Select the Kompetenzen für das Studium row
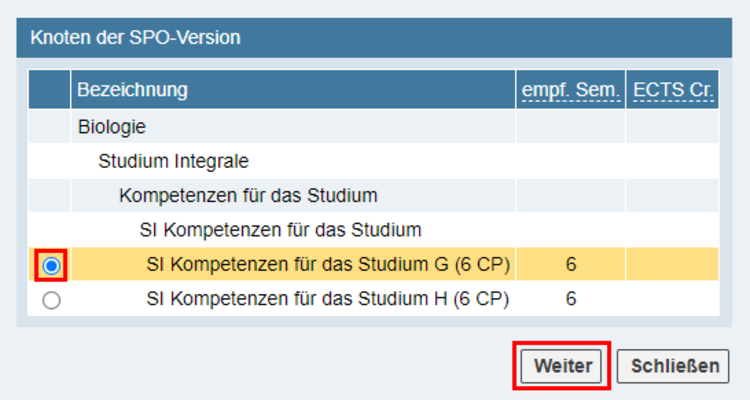Screen dimensions: 750x400 (x=374, y=196)
